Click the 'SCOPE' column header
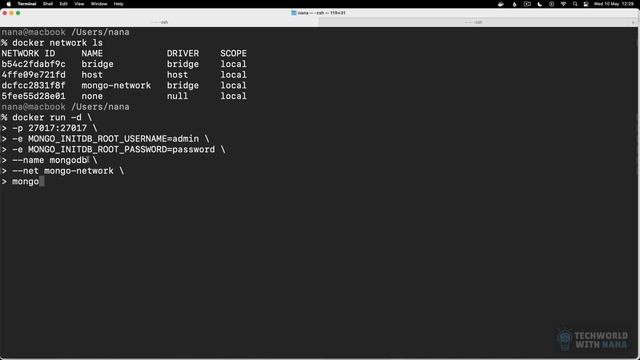640x360 pixels. point(233,53)
